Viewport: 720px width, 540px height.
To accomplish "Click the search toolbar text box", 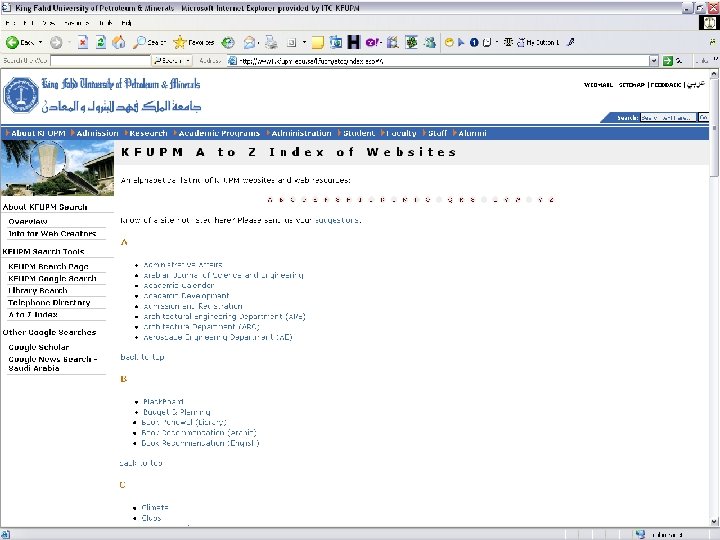I will click(101, 61).
